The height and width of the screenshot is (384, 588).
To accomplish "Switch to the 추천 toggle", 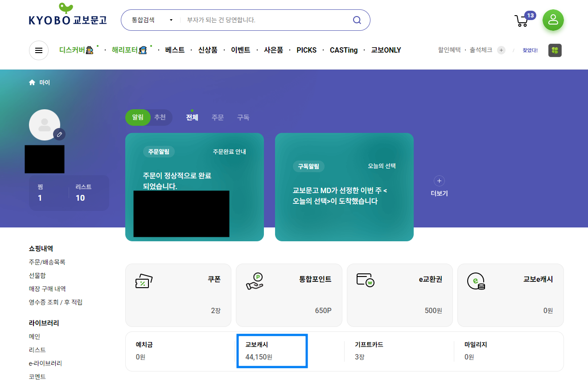I will tap(160, 117).
